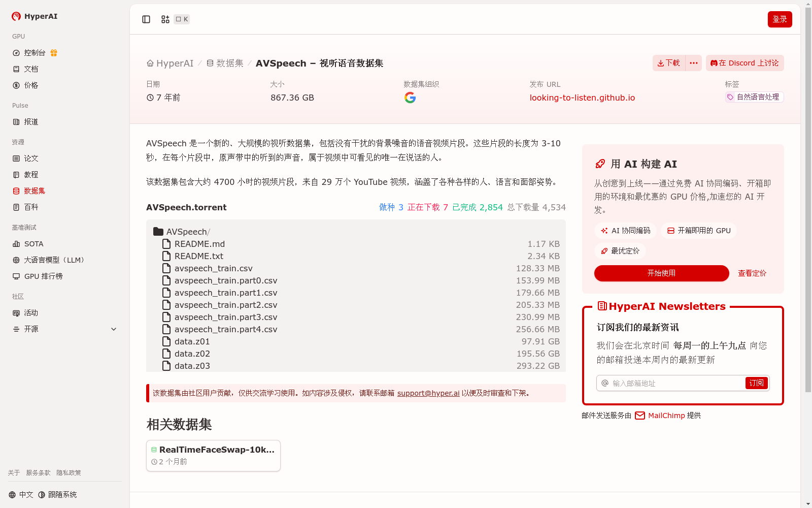Open 跟随系统 theme selector

pyautogui.click(x=57, y=495)
